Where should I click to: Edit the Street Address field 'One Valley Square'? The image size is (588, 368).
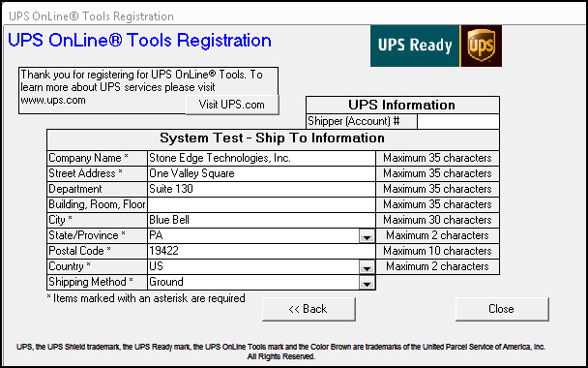(x=261, y=173)
